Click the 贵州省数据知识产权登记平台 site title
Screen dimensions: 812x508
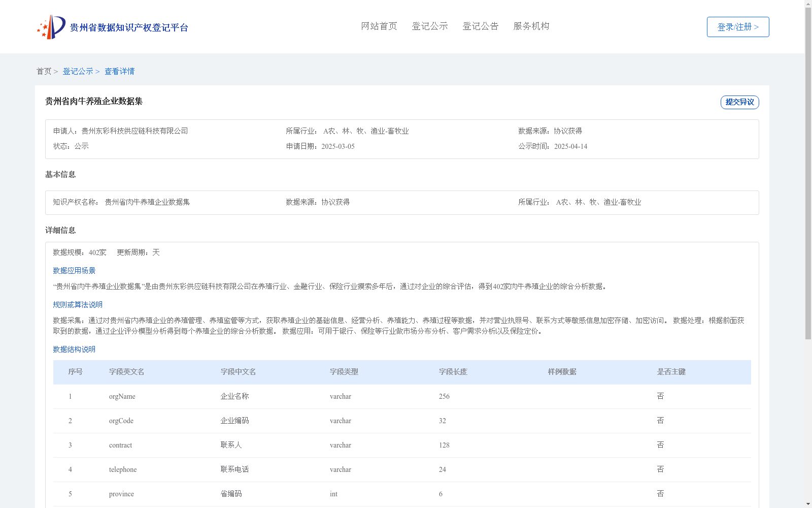129,27
